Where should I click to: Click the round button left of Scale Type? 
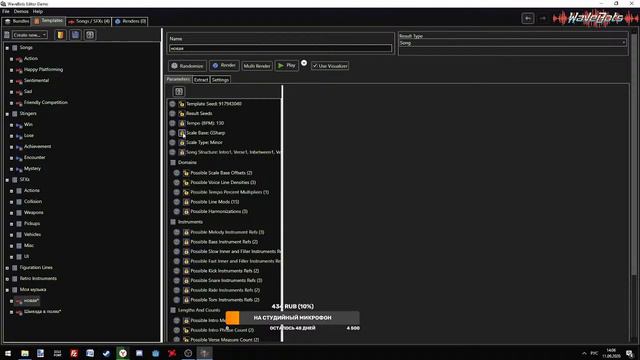click(172, 142)
